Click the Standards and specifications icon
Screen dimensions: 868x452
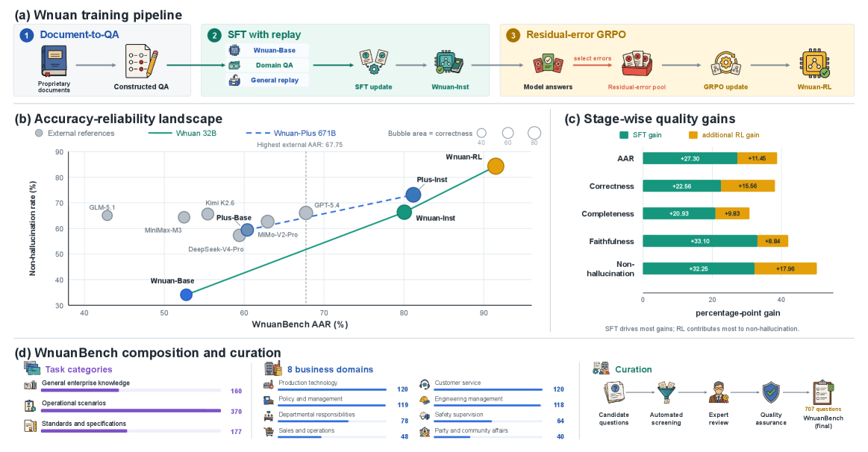point(30,425)
